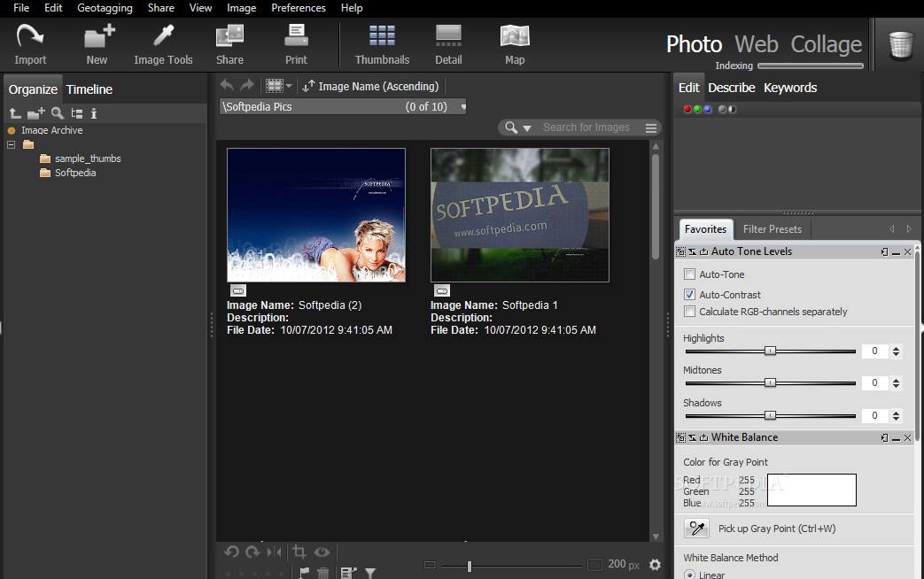Uncheck the Auto-Contrast checkbox
Image resolution: width=924 pixels, height=579 pixels.
tap(689, 294)
